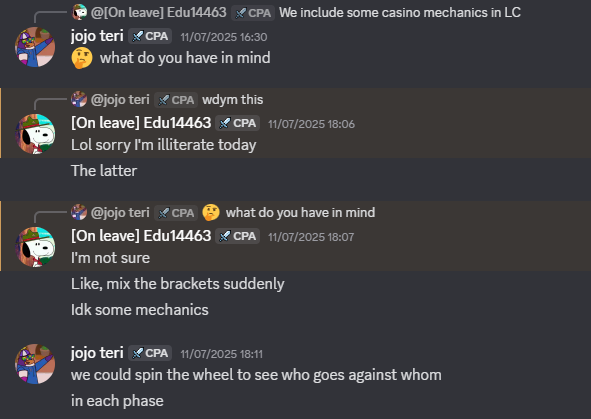Click the message 'Like, mix the brackets suddenly'
The width and height of the screenshot is (591, 419).
178,284
